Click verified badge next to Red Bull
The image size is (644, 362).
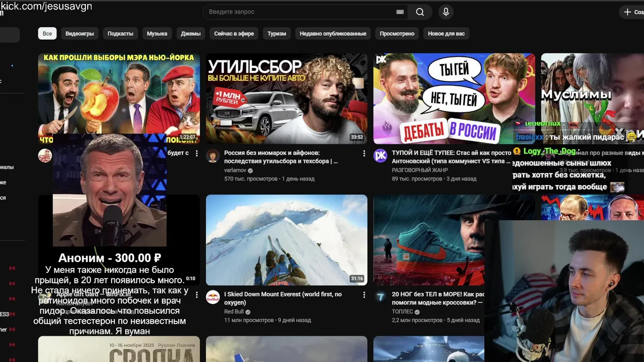(x=248, y=312)
